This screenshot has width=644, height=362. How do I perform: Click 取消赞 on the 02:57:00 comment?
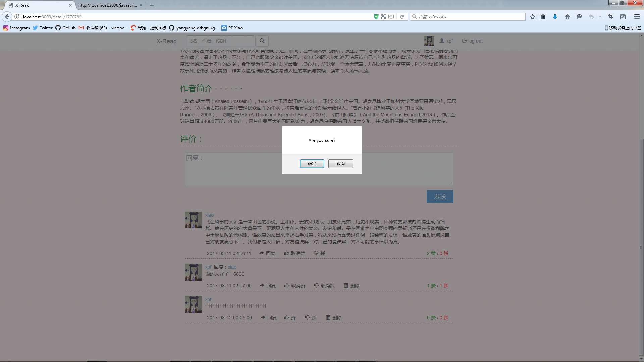tap(295, 286)
